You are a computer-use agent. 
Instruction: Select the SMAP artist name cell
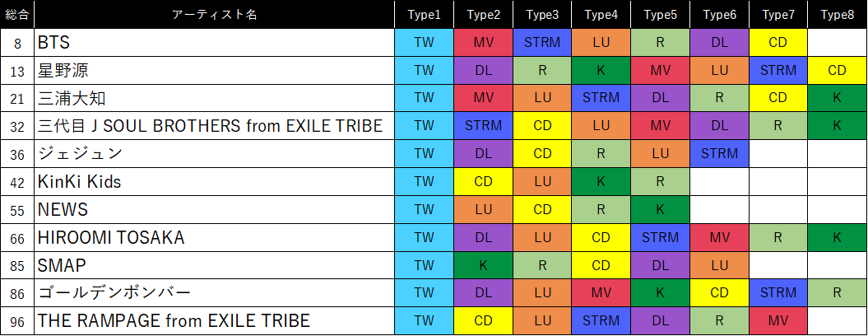pos(215,265)
